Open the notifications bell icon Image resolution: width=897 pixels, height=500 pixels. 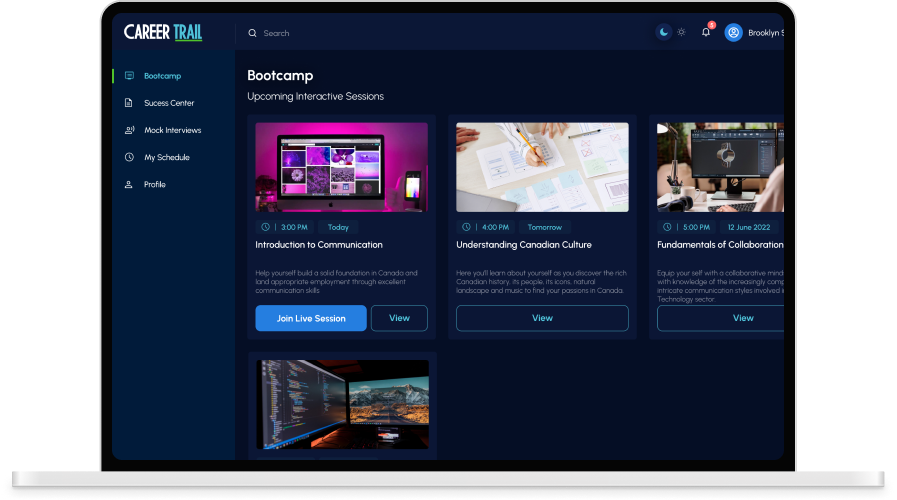pyautogui.click(x=706, y=32)
